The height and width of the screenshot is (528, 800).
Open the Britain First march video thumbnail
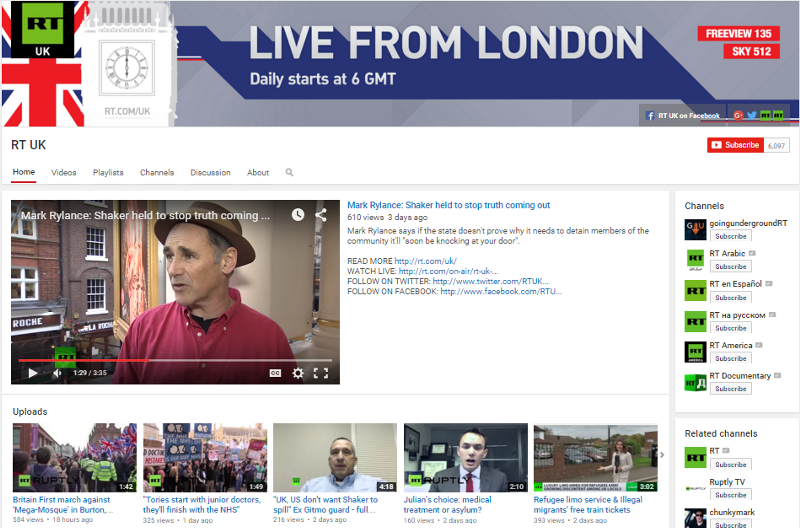[74, 457]
